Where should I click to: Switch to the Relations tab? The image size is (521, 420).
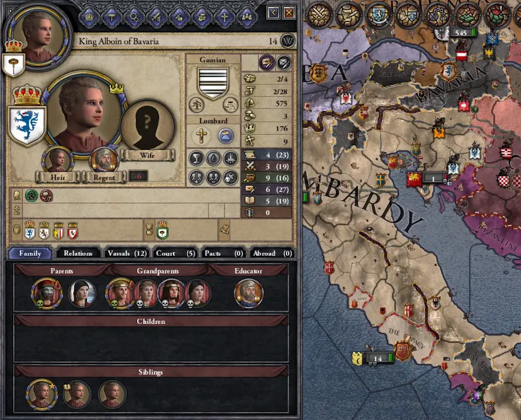[78, 253]
